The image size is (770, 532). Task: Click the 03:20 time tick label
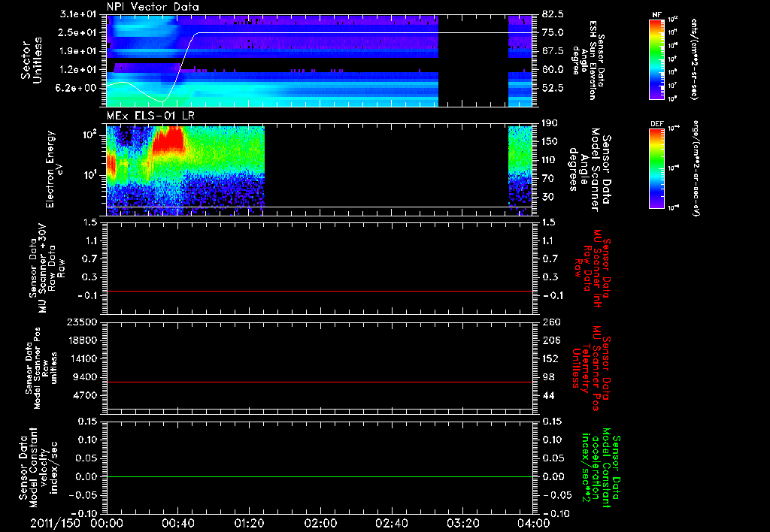coord(462,523)
